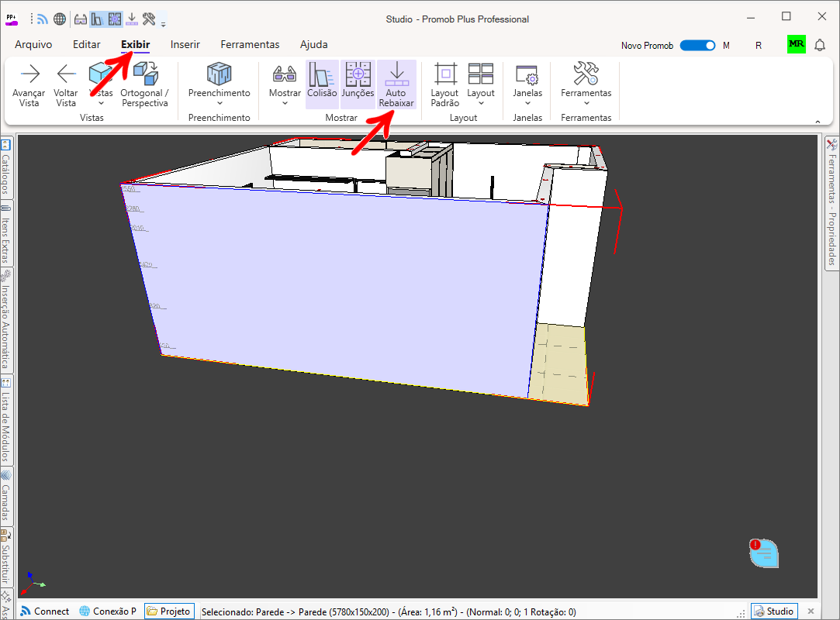This screenshot has height=620, width=840.
Task: Open the Catálogos side panel
Action: (x=6, y=168)
